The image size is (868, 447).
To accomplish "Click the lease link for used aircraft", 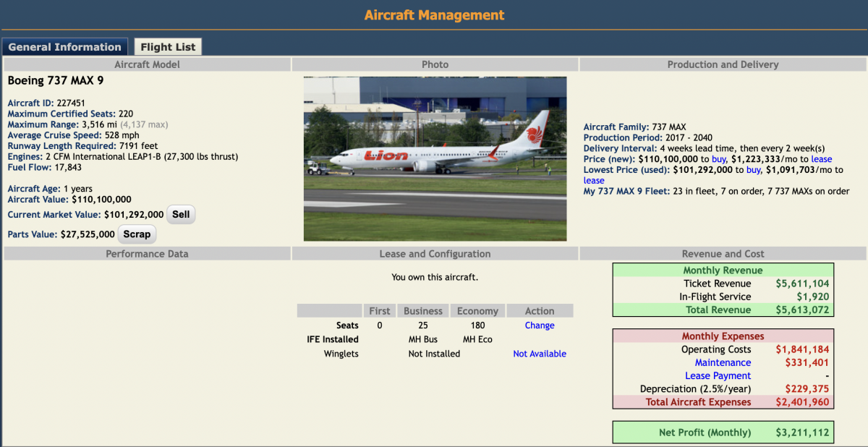I will pos(594,181).
